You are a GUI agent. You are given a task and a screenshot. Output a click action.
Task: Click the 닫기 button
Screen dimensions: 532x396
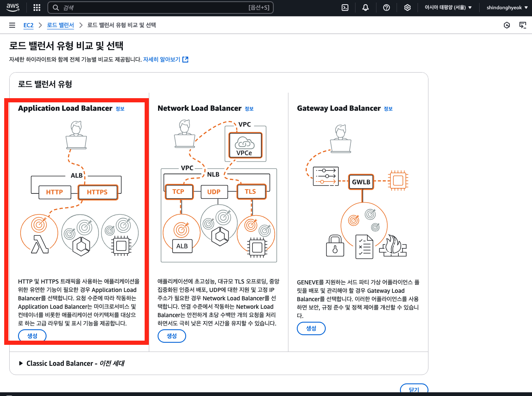pyautogui.click(x=414, y=389)
